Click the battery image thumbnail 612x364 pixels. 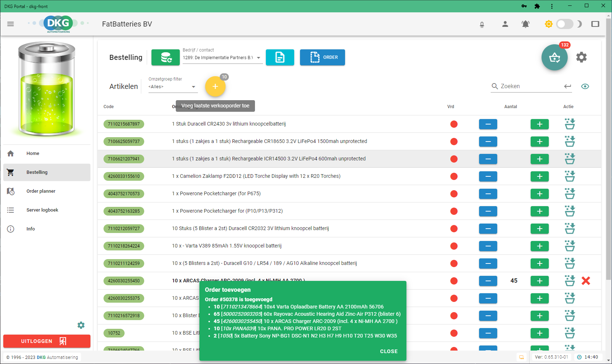(47, 90)
